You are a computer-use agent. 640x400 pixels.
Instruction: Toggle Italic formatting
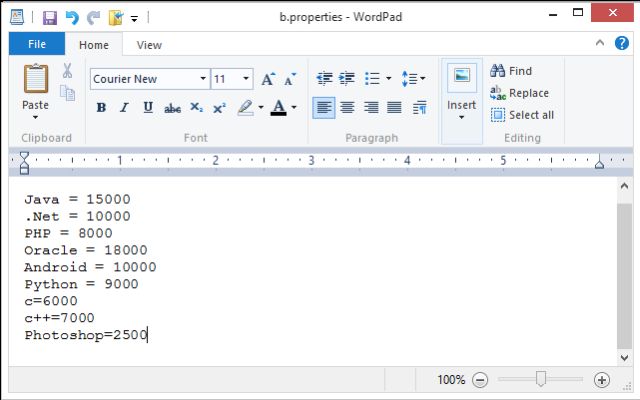click(x=124, y=108)
